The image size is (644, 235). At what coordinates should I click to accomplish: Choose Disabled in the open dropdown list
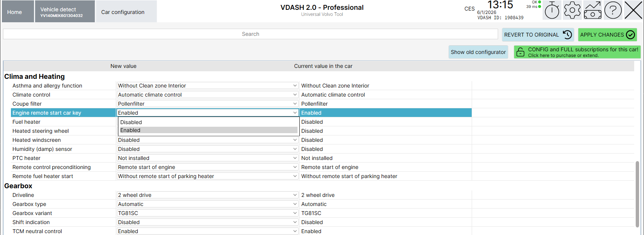(209, 122)
